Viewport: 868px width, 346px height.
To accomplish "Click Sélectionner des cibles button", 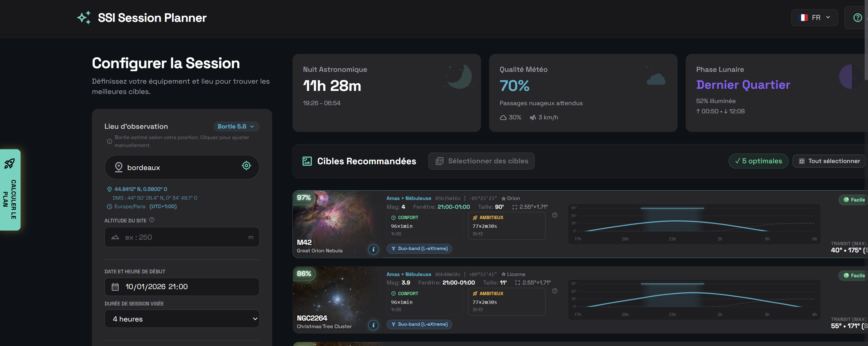I will pyautogui.click(x=481, y=161).
